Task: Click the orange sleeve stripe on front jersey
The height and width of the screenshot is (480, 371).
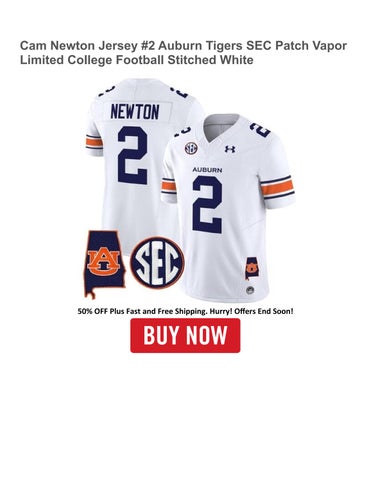Action: pos(277,188)
